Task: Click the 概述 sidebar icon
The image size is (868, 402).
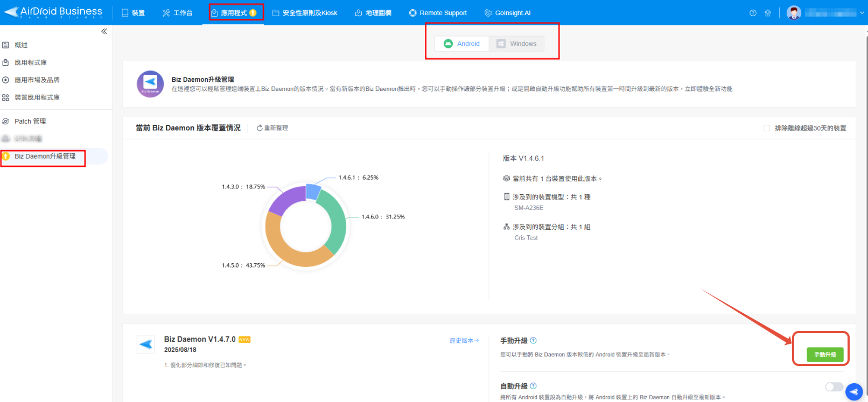Action: (5, 45)
